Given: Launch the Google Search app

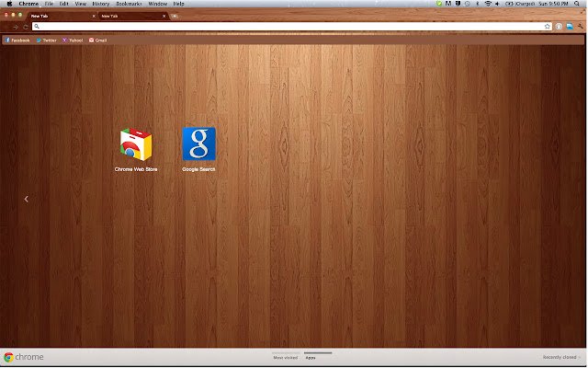Looking at the screenshot, I should (198, 144).
